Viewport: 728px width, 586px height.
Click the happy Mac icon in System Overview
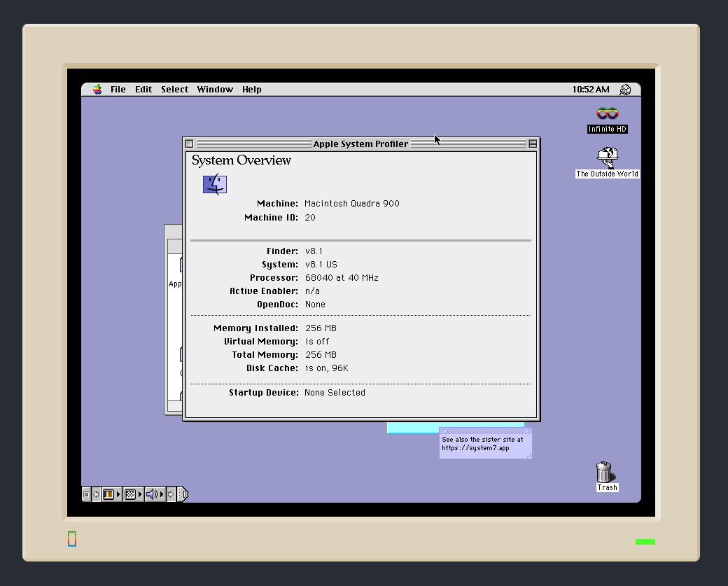click(214, 184)
